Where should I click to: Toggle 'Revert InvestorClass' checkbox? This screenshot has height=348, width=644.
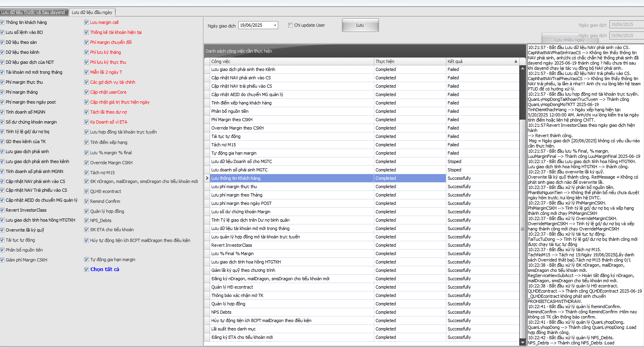pyautogui.click(x=2, y=210)
